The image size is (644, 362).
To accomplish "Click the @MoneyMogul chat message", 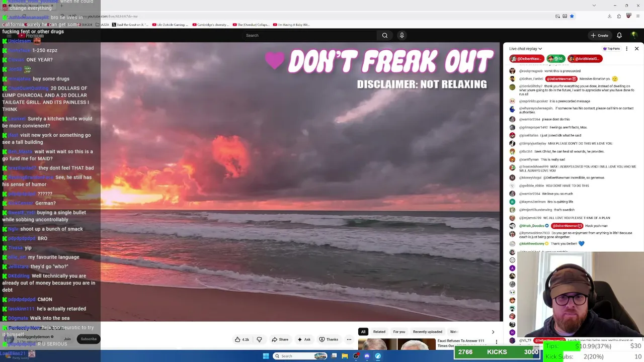I will tap(557, 177).
